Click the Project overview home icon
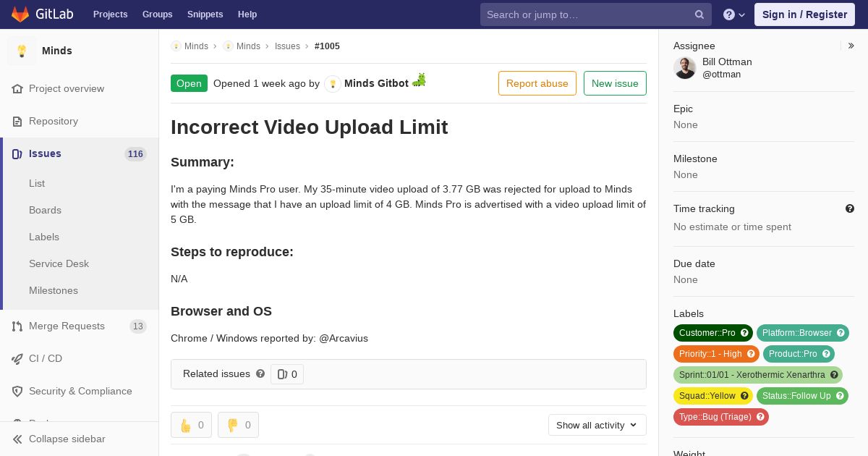The image size is (868, 456). coord(17,89)
